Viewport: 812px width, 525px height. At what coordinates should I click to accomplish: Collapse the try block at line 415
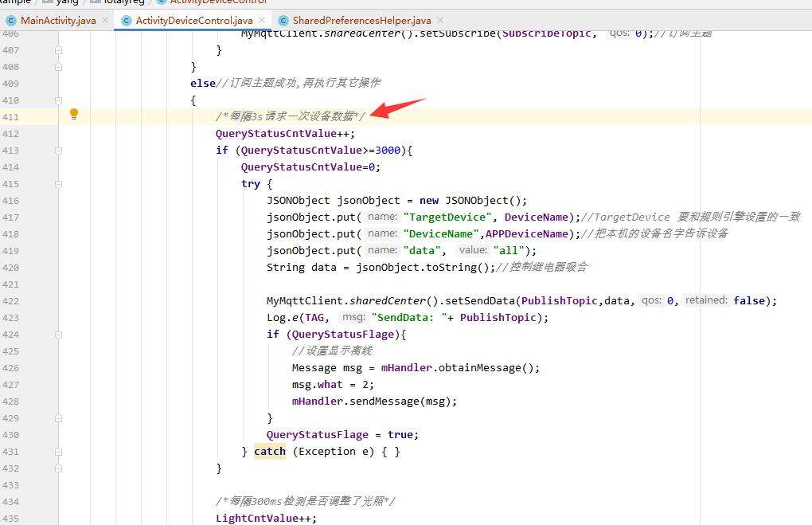(58, 184)
